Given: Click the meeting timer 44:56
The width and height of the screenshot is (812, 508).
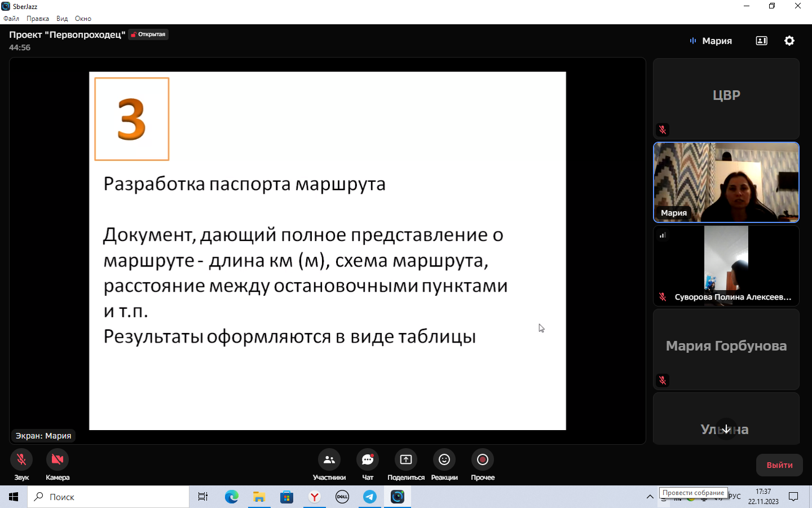Looking at the screenshot, I should pyautogui.click(x=20, y=47).
